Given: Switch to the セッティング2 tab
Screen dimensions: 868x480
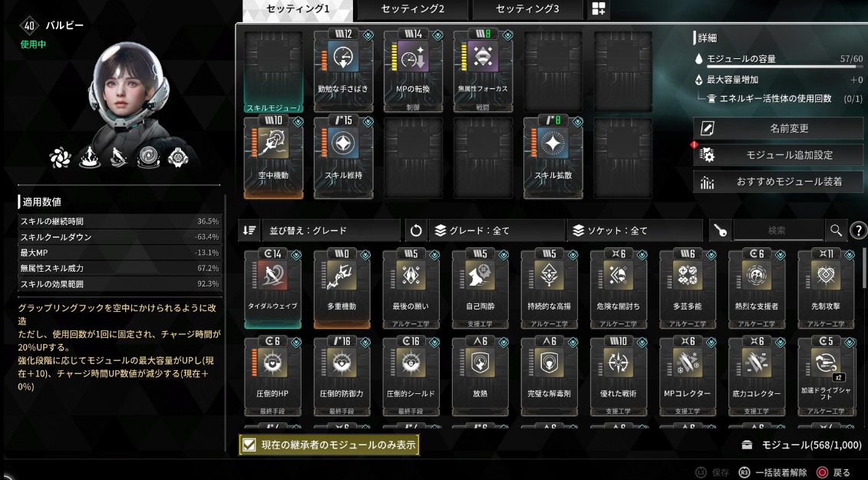Looking at the screenshot, I should point(412,9).
